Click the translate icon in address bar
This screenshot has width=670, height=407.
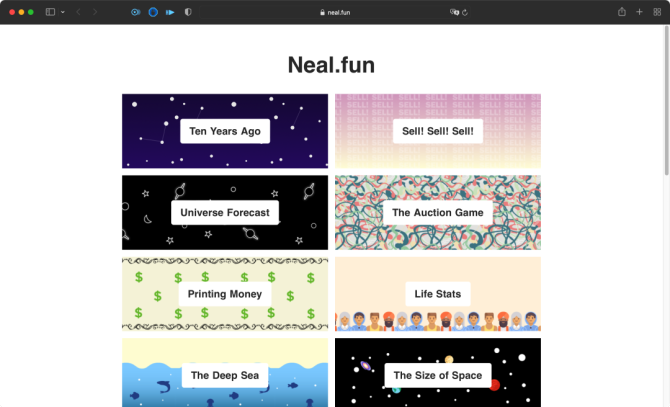tap(454, 12)
